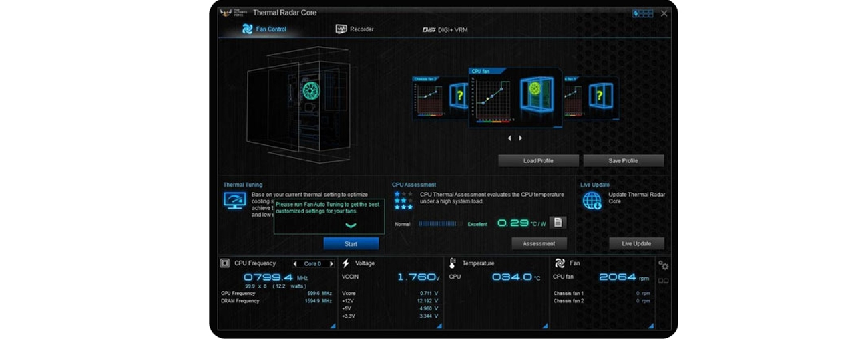The height and width of the screenshot is (339, 868).
Task: Click the GPU Frequency row
Action: (x=276, y=293)
